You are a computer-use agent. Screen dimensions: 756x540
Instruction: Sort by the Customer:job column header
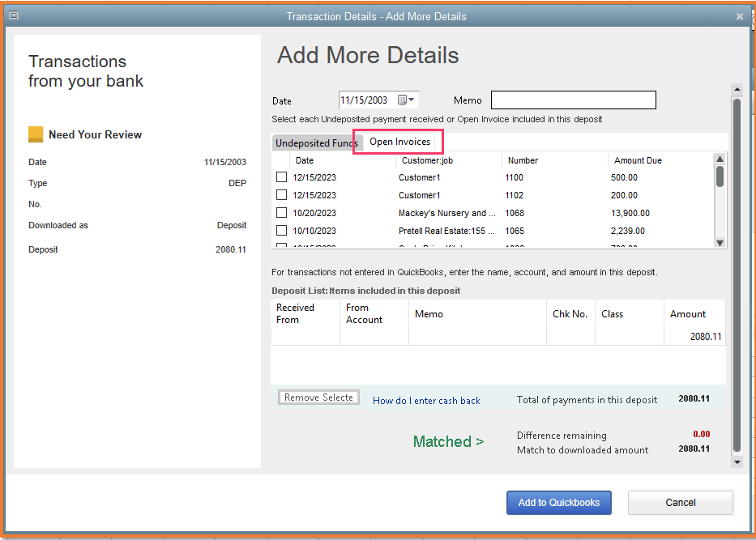(427, 160)
